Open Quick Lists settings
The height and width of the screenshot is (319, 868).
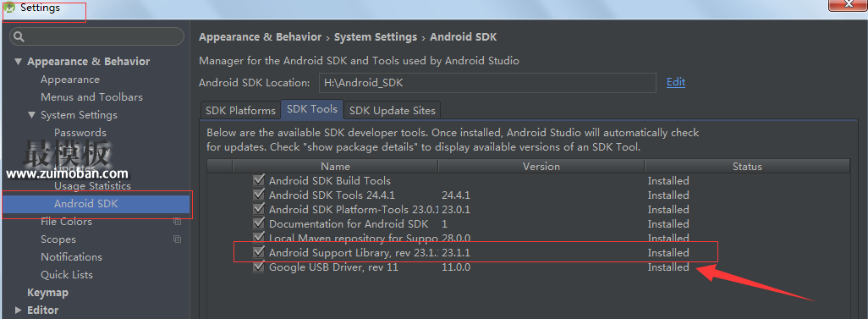pyautogui.click(x=67, y=275)
